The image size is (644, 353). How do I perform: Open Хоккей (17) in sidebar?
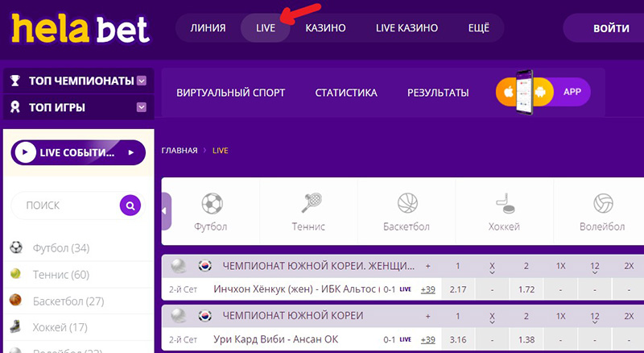tap(60, 327)
